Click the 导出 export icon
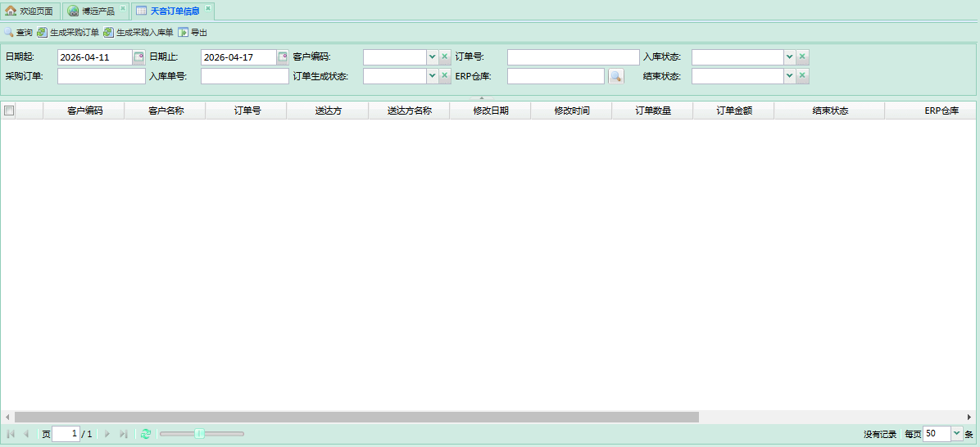 pos(184,33)
